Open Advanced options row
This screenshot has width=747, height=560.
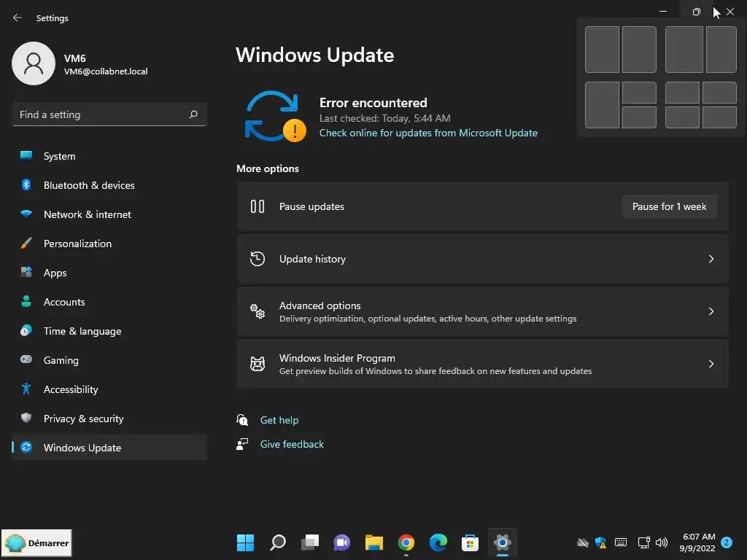tap(483, 311)
